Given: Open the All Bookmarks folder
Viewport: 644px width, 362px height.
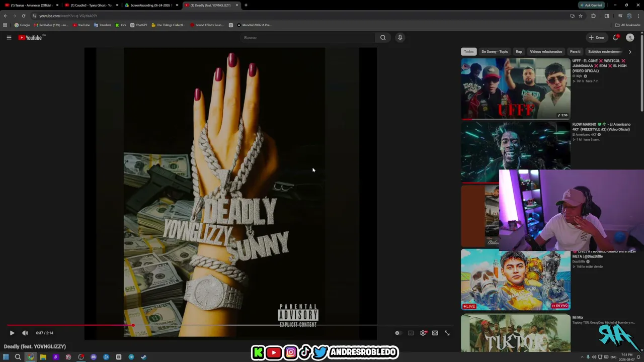Looking at the screenshot, I should point(628,25).
